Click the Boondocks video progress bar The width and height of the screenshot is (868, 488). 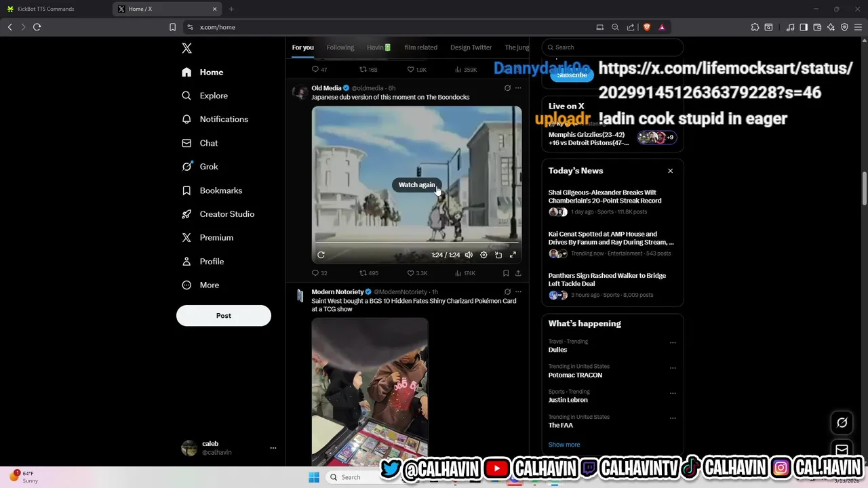point(416,242)
